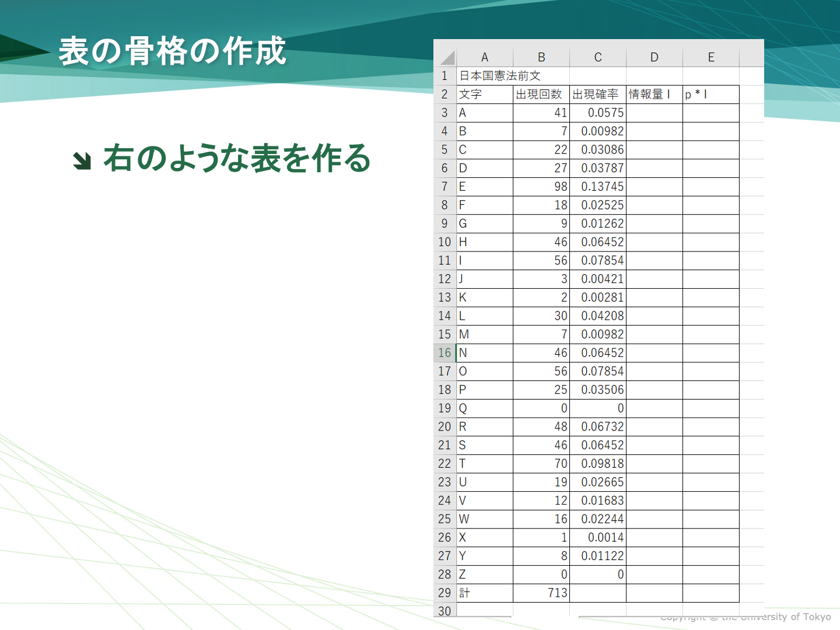Click probability cell 0.03086

[598, 150]
